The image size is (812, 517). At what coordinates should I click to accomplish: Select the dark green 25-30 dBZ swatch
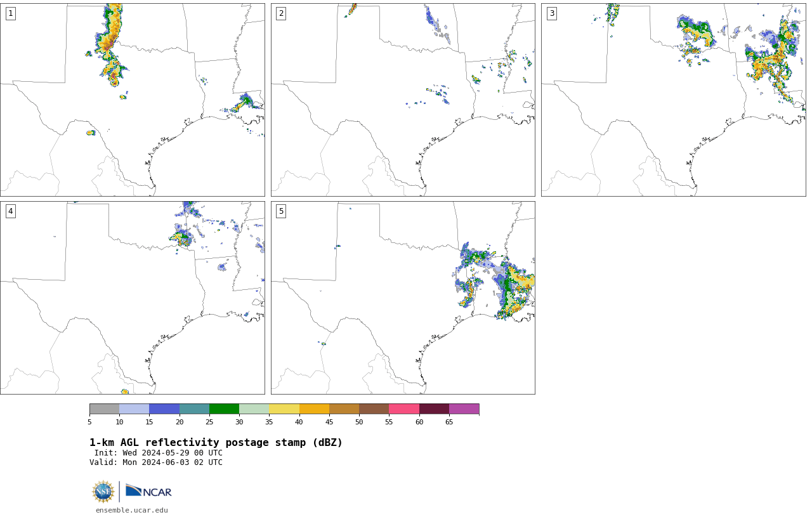click(224, 409)
